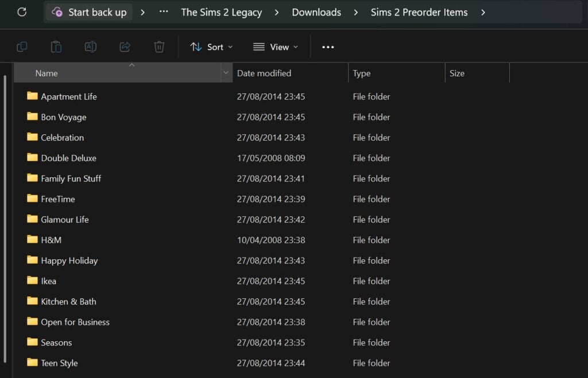Screen dimensions: 588x378
Task: Click the Share toolbar icon
Action: (125, 47)
